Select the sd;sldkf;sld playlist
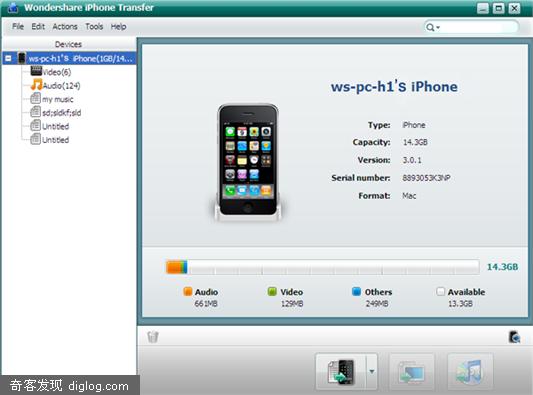Screen dimensions: 533x395 [x=62, y=113]
